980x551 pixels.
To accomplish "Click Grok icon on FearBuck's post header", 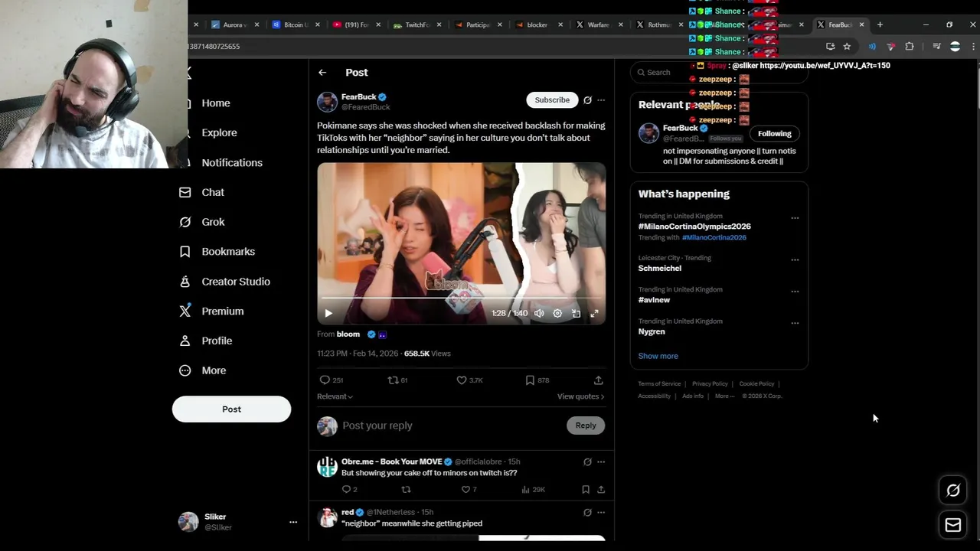I will pyautogui.click(x=587, y=100).
